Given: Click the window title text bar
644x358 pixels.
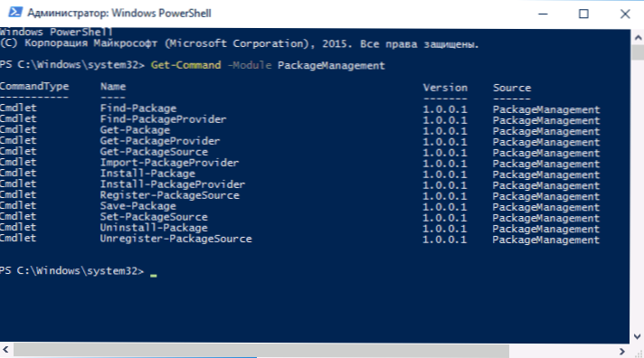Looking at the screenshot, I should (x=119, y=14).
